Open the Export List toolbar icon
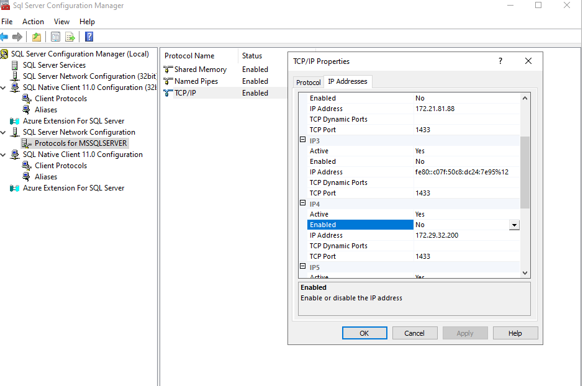 tap(70, 37)
